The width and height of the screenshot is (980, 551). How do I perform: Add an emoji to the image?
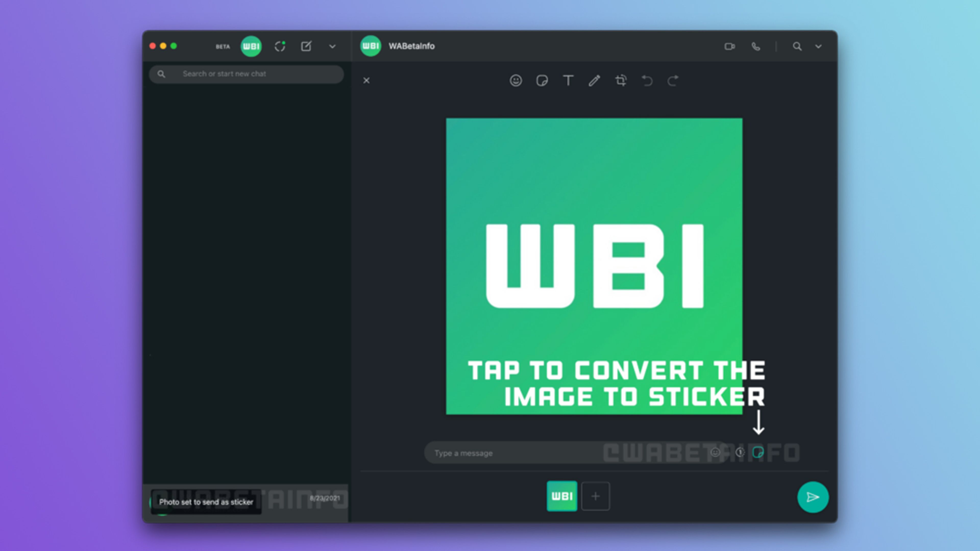tap(516, 81)
